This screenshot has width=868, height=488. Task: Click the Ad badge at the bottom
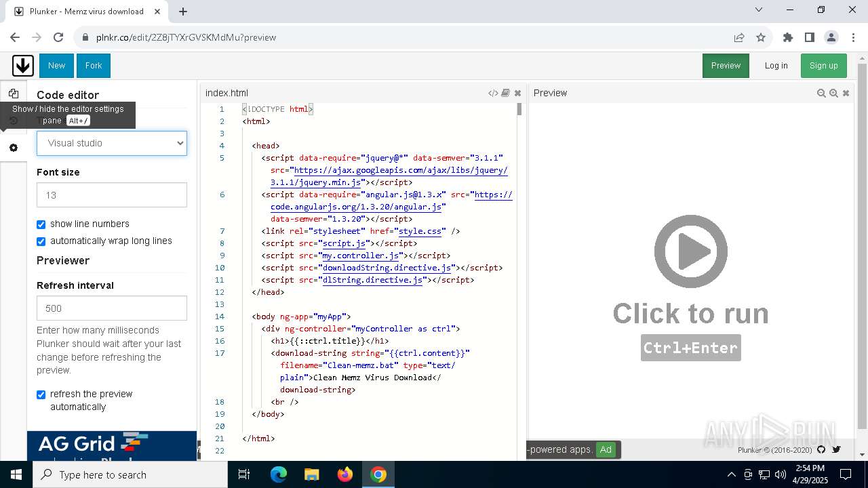tap(606, 449)
